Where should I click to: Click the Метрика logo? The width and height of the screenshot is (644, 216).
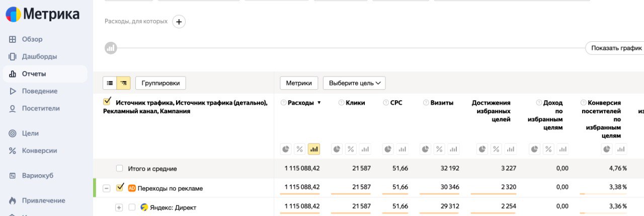[42, 15]
